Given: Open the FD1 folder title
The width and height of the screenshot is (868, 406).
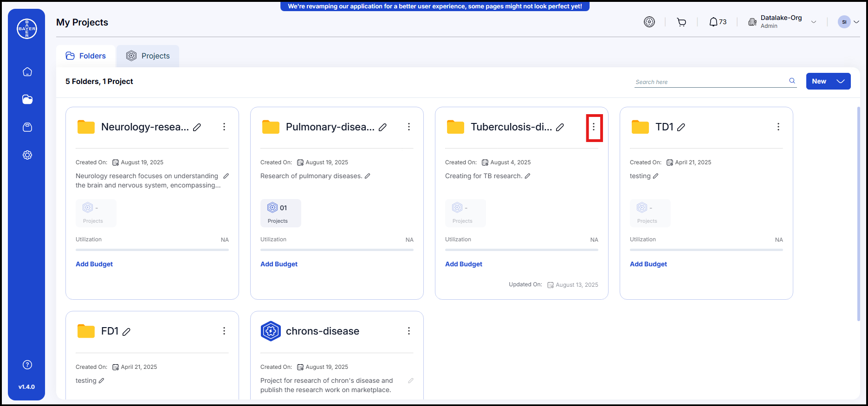Looking at the screenshot, I should click(110, 331).
